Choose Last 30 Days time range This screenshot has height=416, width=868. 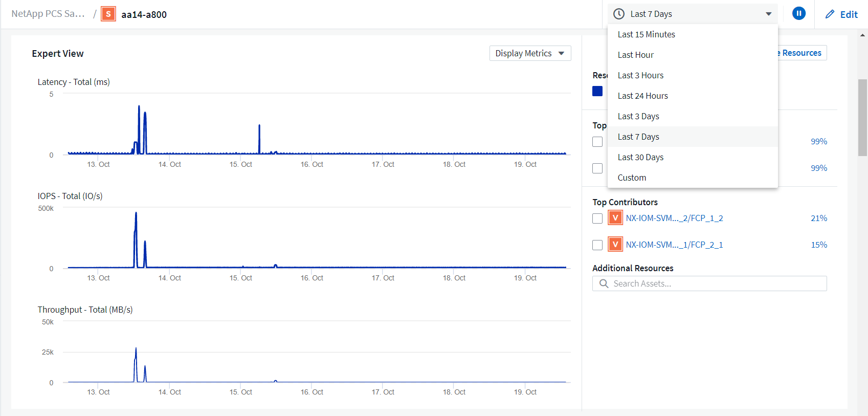(640, 157)
